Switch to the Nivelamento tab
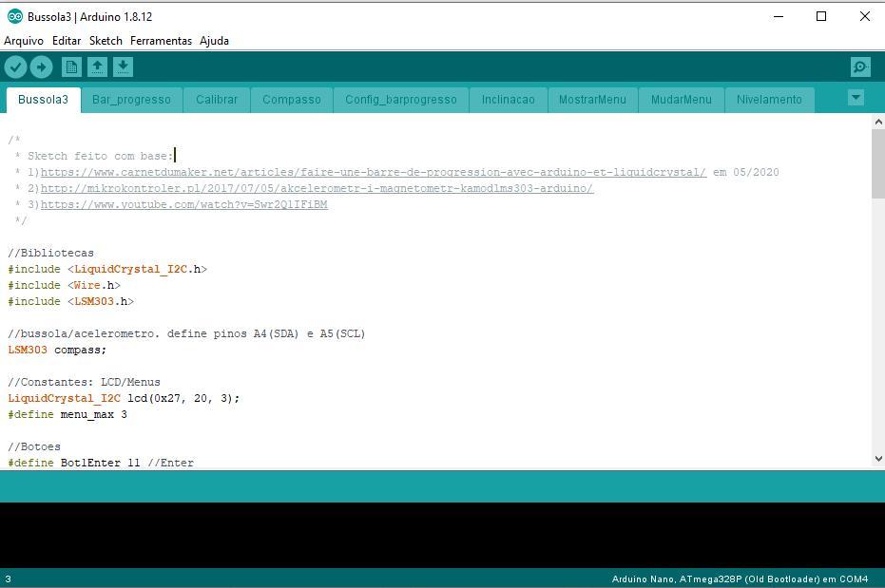The height and width of the screenshot is (588, 885). click(769, 100)
